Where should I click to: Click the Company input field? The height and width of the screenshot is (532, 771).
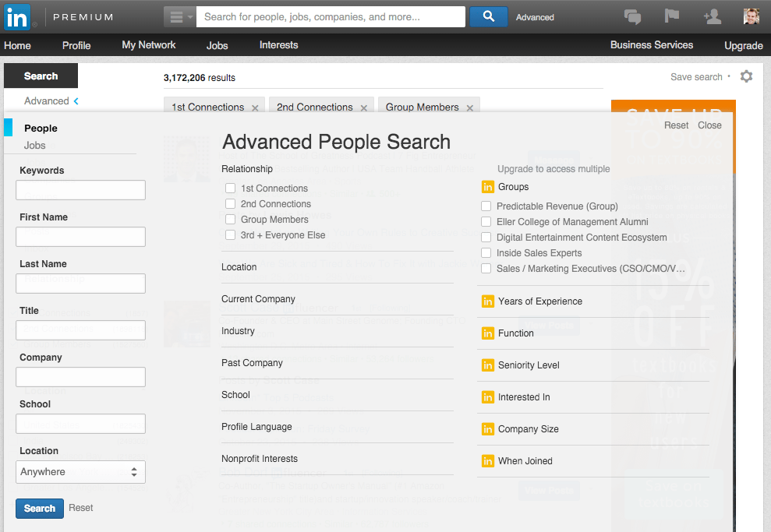click(80, 377)
